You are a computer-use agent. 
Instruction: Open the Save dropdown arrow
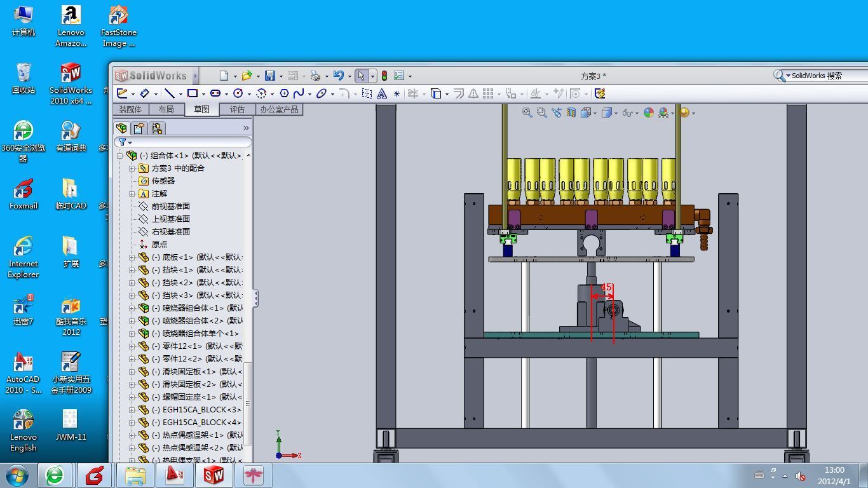click(281, 76)
